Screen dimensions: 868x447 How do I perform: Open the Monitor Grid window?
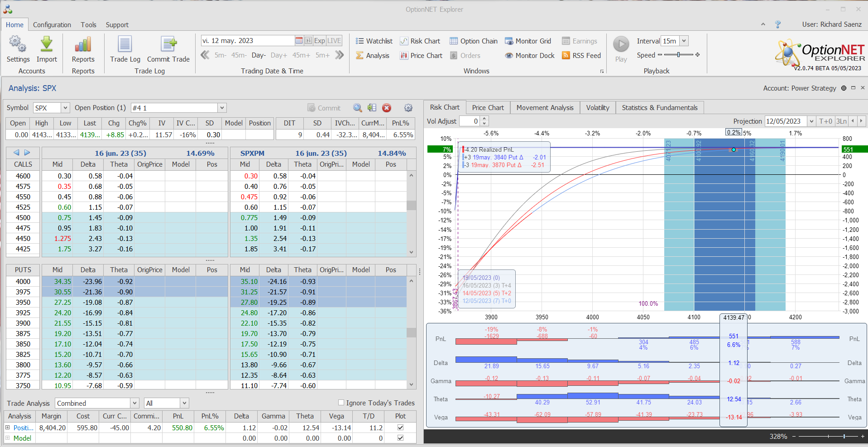pyautogui.click(x=528, y=41)
